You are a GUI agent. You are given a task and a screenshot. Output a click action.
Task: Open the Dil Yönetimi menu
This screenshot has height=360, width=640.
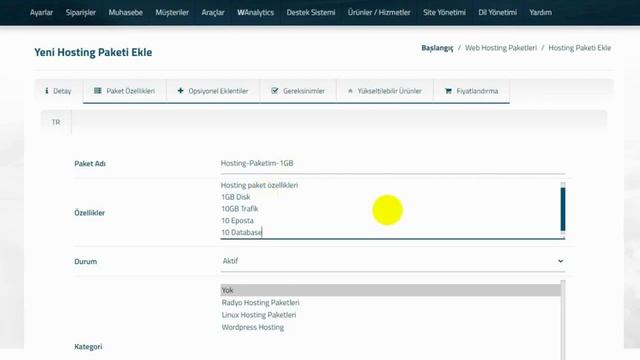point(497,13)
